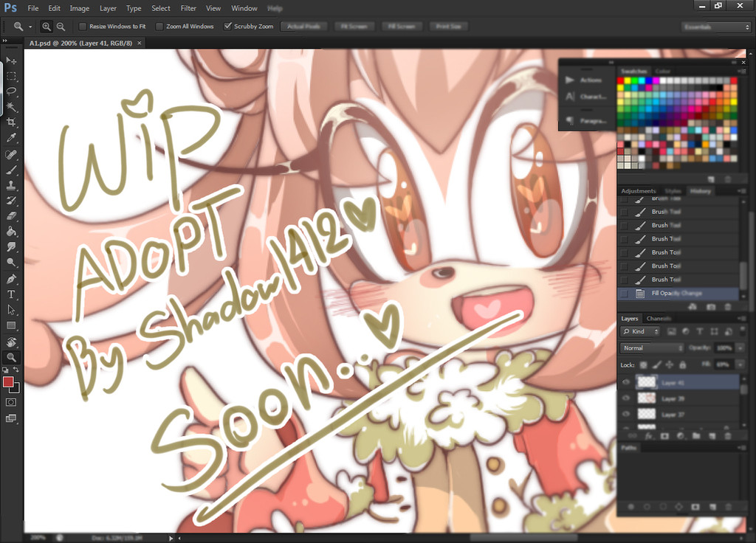Open the collapsed Actions panel
The image size is (756, 543).
(x=585, y=80)
